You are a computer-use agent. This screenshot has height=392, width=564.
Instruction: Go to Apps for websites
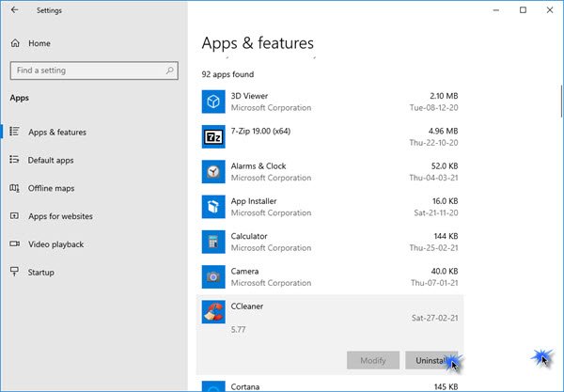[59, 216]
